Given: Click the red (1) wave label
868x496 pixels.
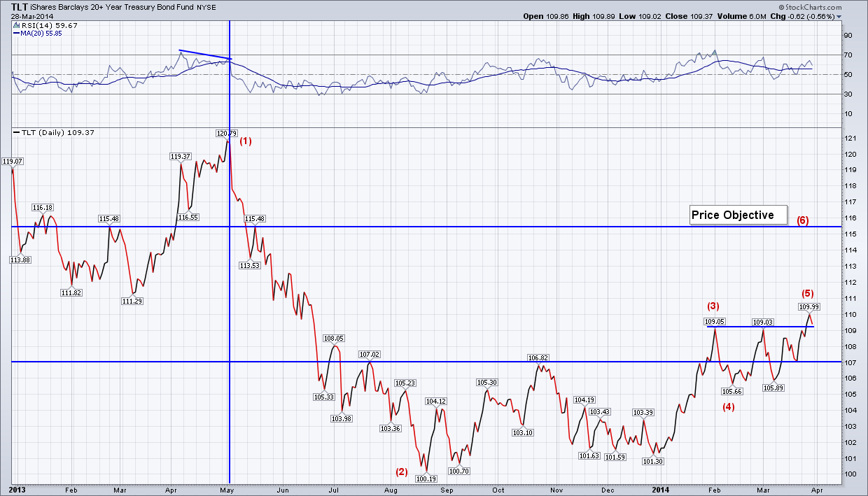Looking at the screenshot, I should (x=245, y=141).
